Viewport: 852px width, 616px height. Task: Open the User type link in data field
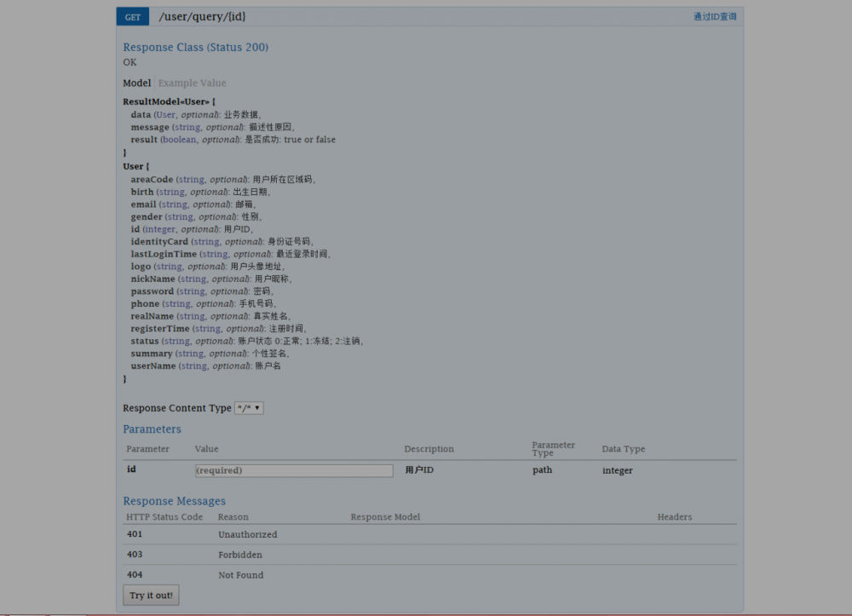tap(164, 114)
